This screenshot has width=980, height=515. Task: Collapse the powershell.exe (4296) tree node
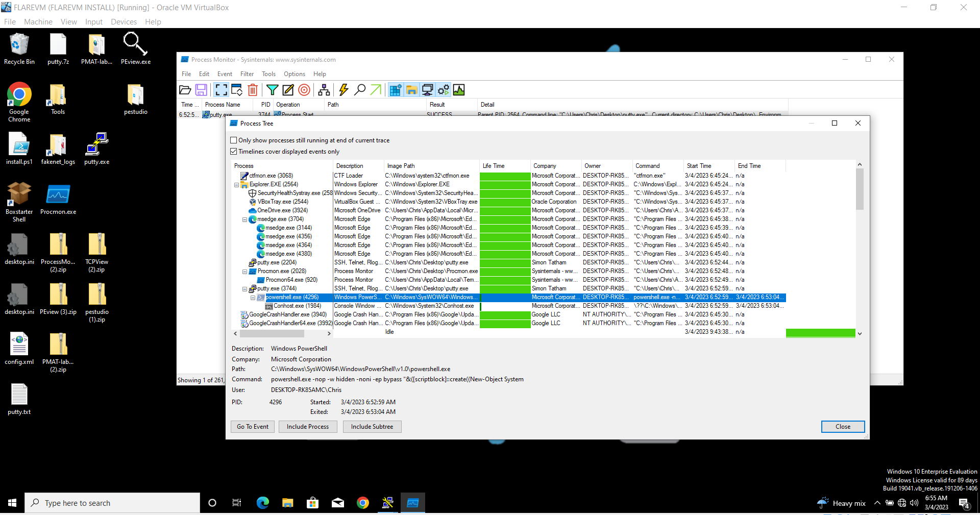[253, 298]
